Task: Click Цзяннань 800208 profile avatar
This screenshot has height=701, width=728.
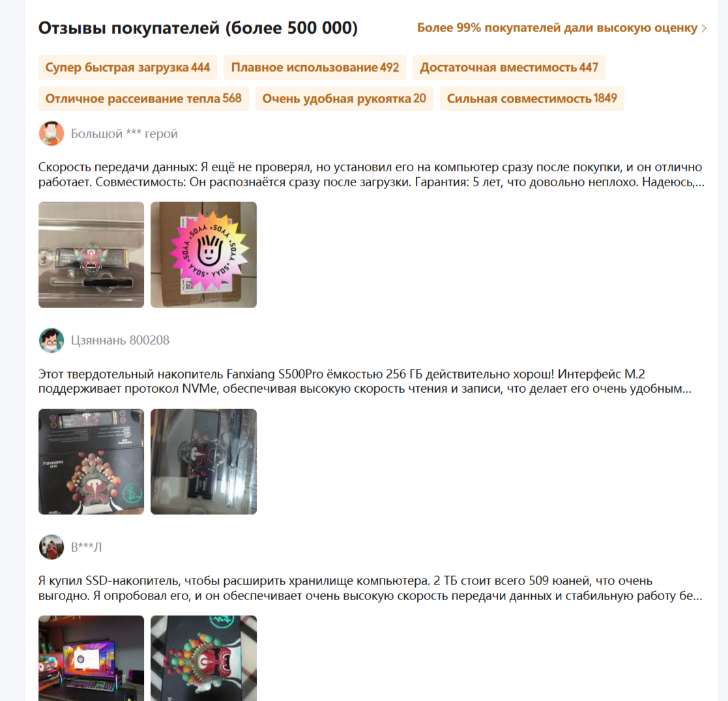Action: tap(51, 340)
